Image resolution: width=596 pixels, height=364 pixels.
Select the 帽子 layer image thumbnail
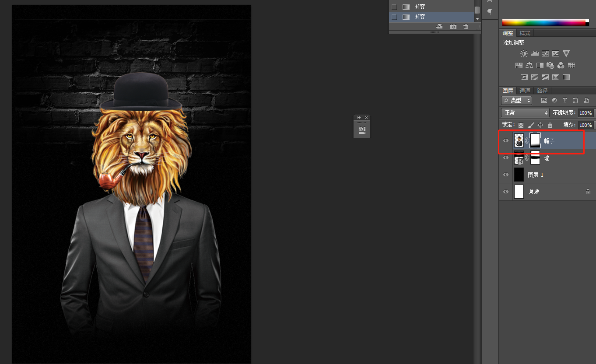519,140
